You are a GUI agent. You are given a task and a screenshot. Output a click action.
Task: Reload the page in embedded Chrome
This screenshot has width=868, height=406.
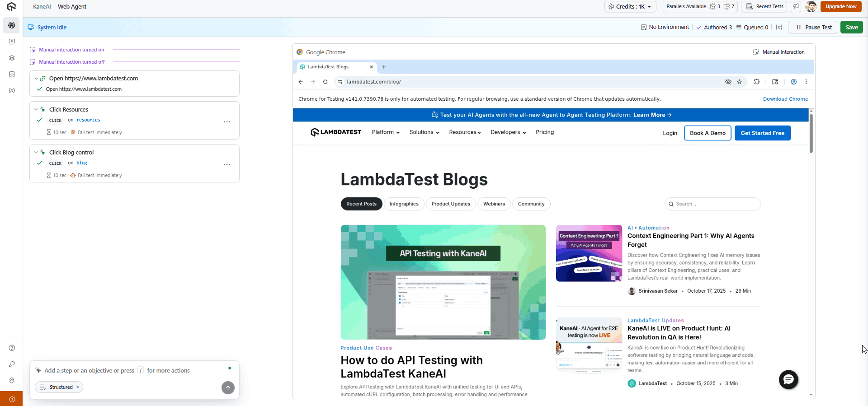325,82
